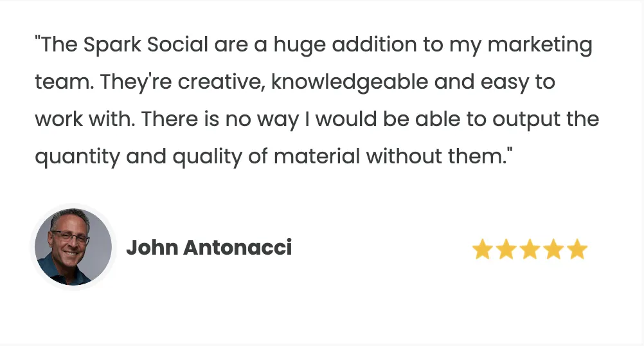Select the word "marketing" in the quote
This screenshot has height=346, width=644.
point(540,45)
